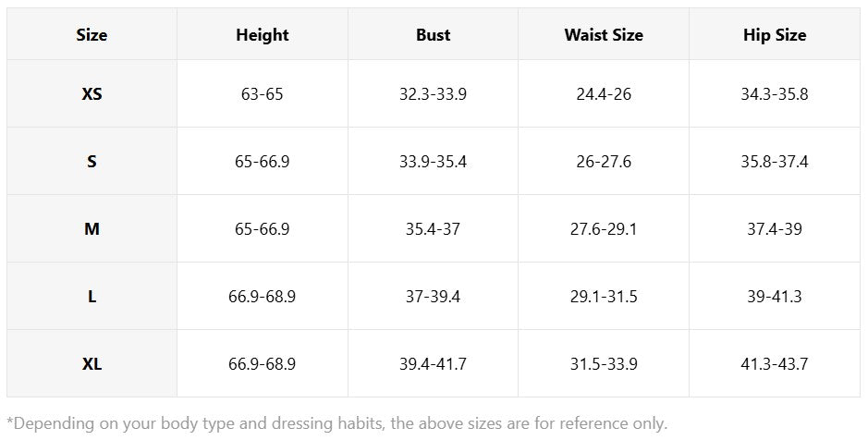
Task: Click the XS size row label
Action: point(92,94)
